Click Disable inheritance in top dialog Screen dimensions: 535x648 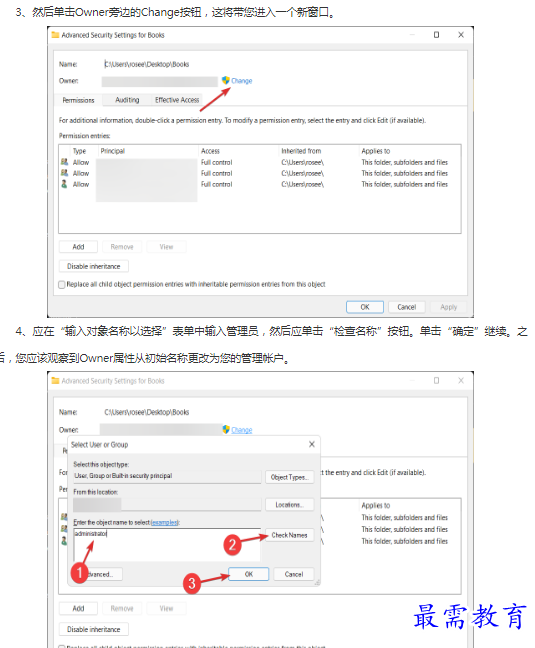click(x=93, y=266)
